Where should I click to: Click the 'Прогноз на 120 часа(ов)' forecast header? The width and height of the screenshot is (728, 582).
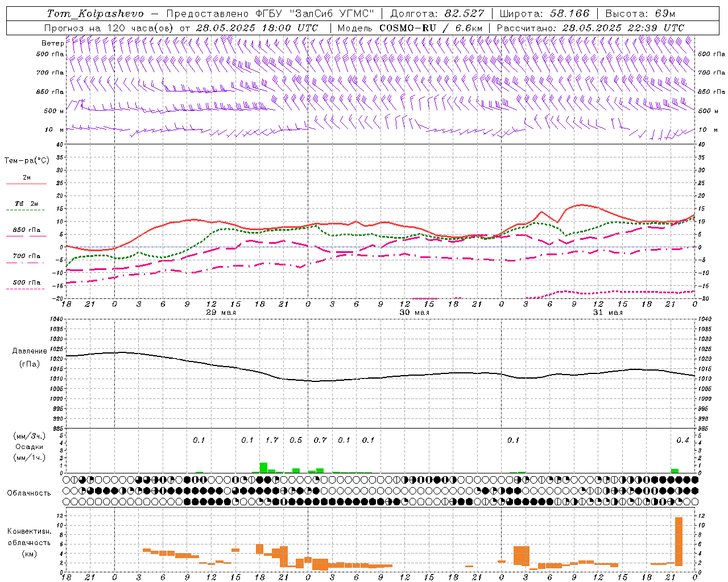[110, 28]
